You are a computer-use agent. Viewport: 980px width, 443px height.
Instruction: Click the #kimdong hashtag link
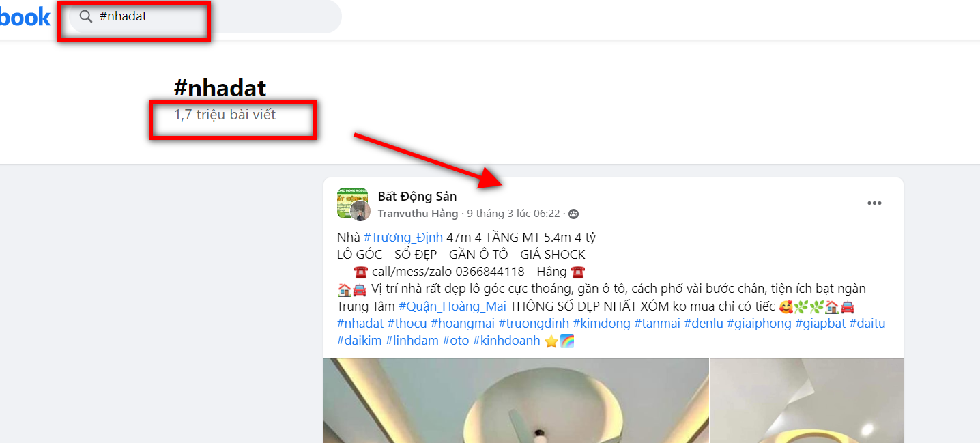point(601,323)
